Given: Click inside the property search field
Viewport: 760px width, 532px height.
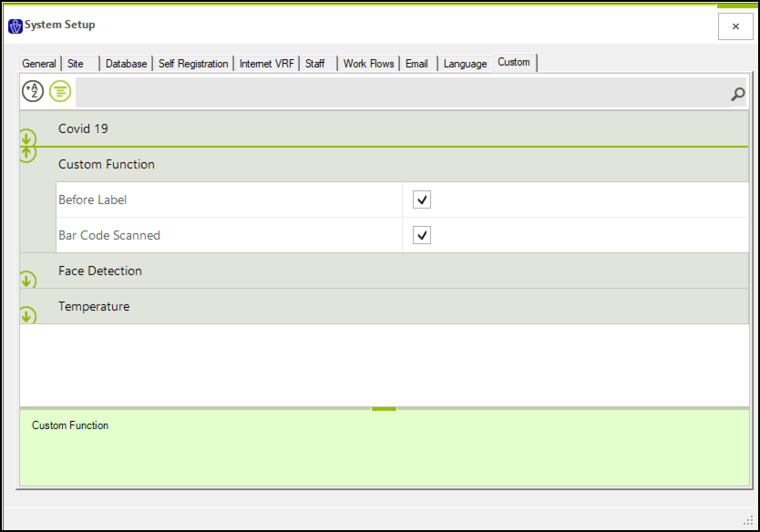Looking at the screenshot, I should pos(402,92).
